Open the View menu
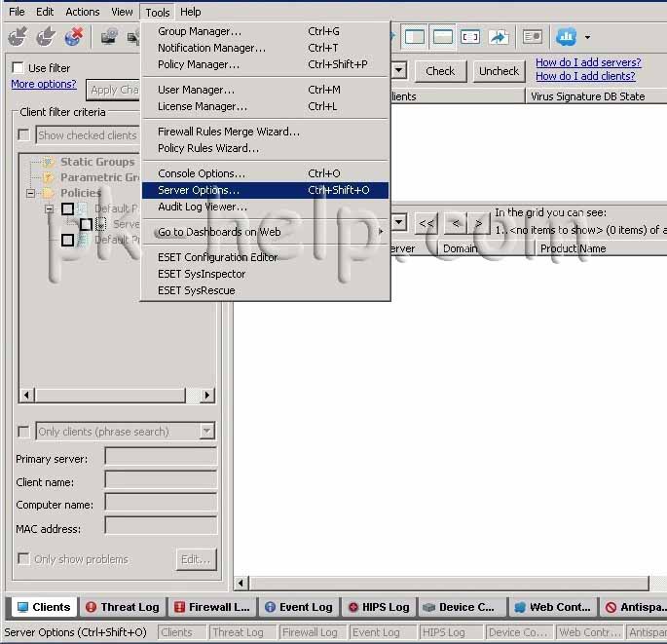This screenshot has height=644, width=667. click(122, 12)
